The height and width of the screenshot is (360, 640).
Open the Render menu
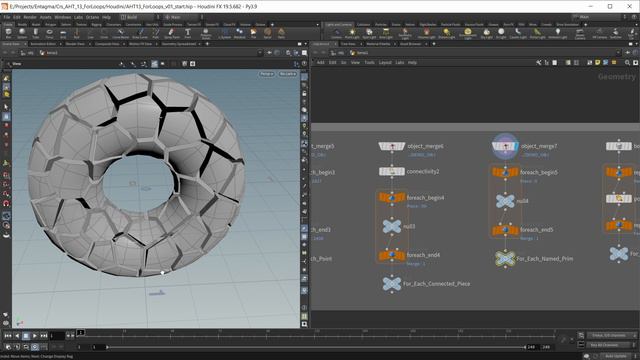(x=30, y=17)
